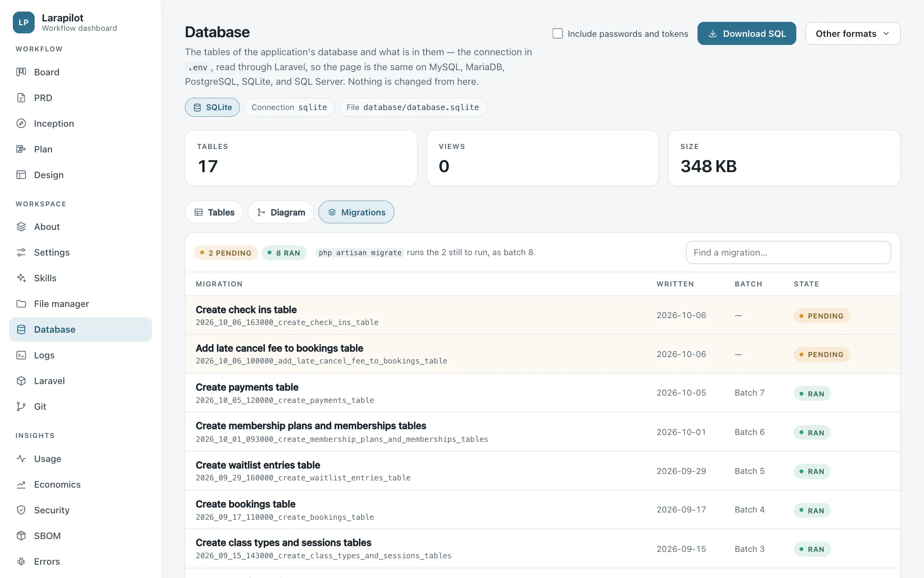Open Git branch icon in sidebar
This screenshot has width=924, height=578.
coord(21,406)
